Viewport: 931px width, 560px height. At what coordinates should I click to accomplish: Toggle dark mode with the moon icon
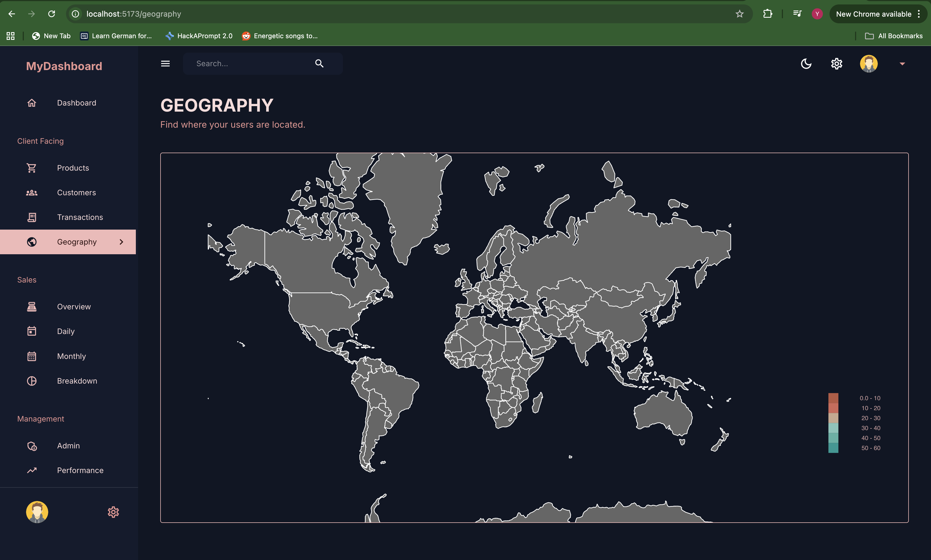806,63
